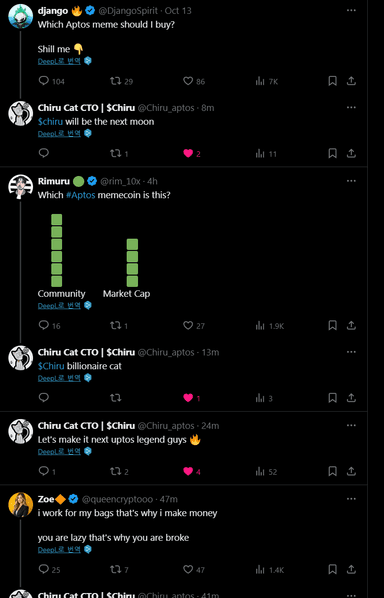Bookmark the '$Chiru billionaire cat' reply

333,398
